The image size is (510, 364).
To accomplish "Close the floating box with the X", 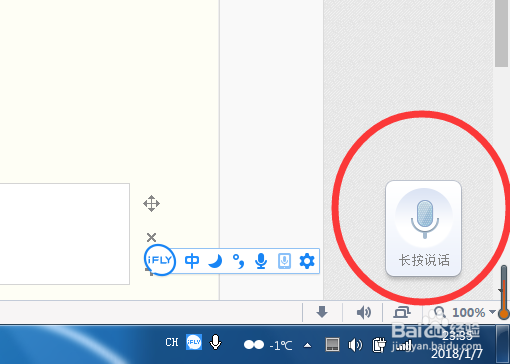I will click(151, 238).
